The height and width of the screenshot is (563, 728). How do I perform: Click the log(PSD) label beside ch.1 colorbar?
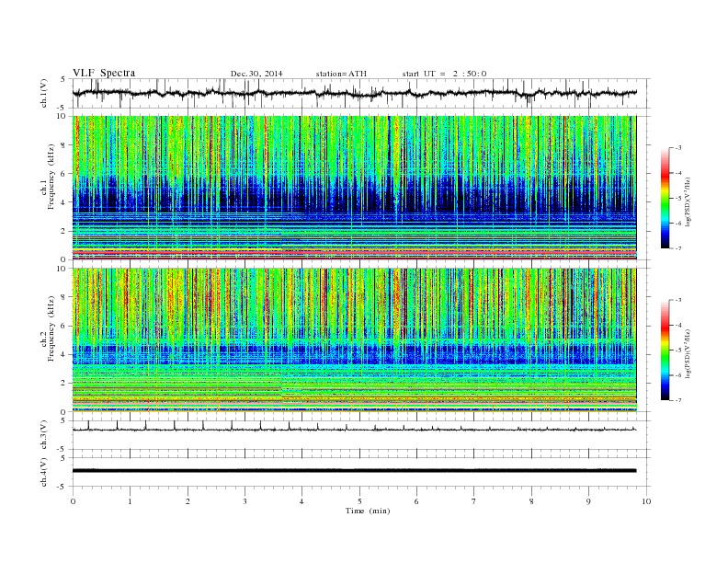[x=688, y=202]
